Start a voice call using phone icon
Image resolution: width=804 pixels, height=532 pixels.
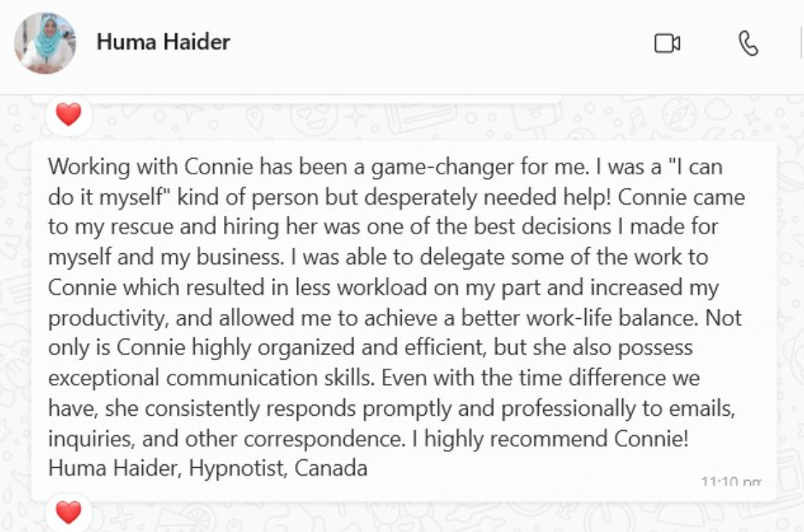tap(748, 43)
